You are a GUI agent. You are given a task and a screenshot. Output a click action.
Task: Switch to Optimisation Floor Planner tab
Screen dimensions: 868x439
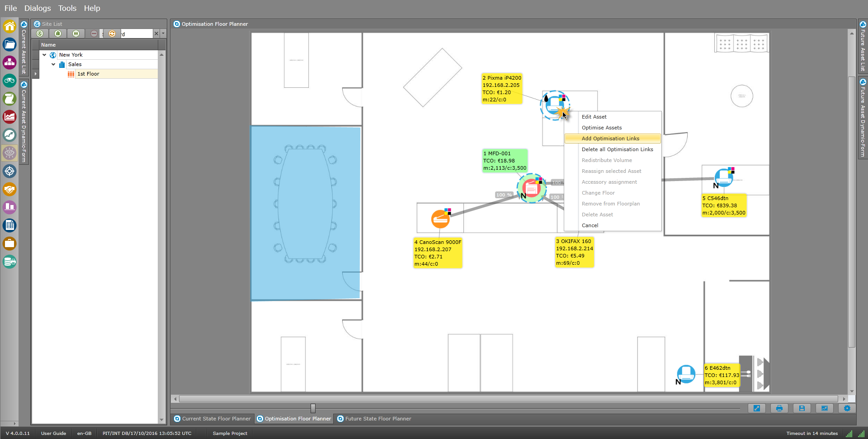tap(294, 419)
